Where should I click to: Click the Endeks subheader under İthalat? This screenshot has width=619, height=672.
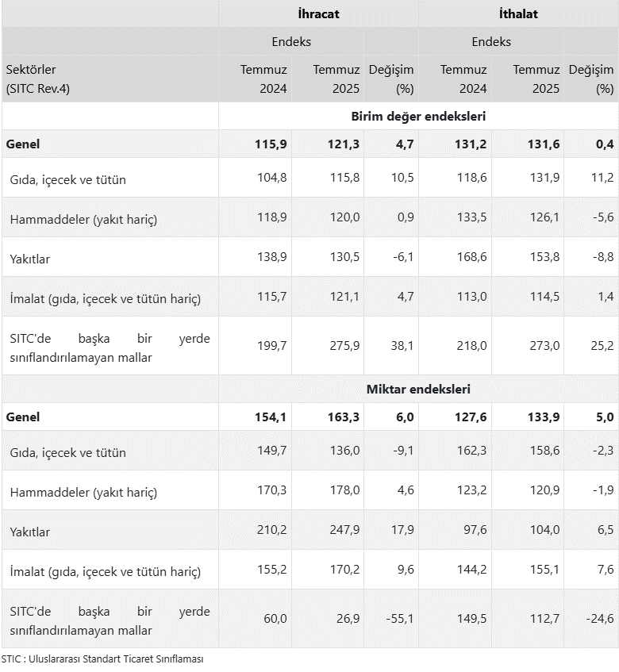(491, 42)
